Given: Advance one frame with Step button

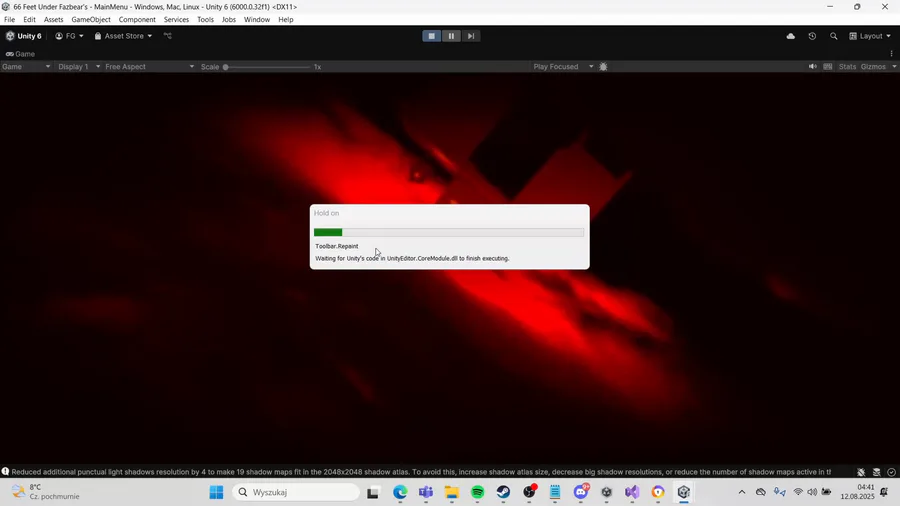Looking at the screenshot, I should pos(471,36).
